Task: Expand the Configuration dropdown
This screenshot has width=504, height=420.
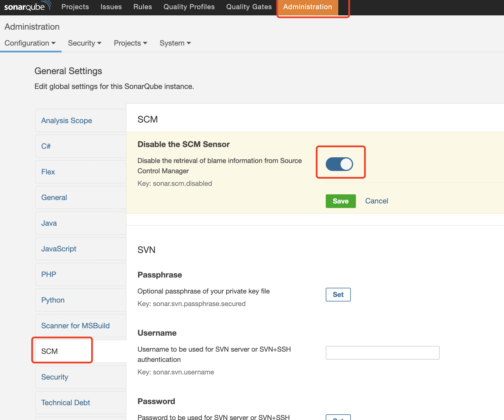Action: coord(30,43)
